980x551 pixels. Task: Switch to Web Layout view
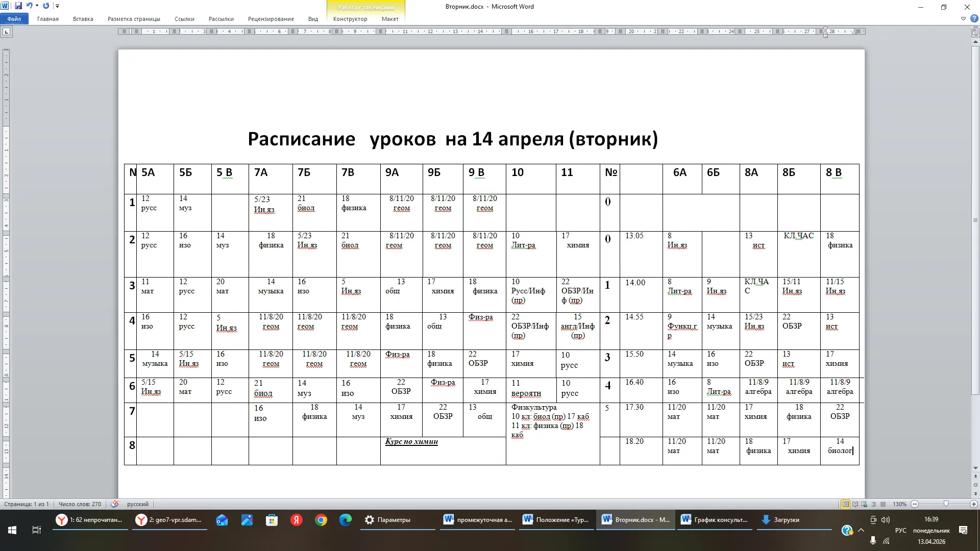[864, 504]
